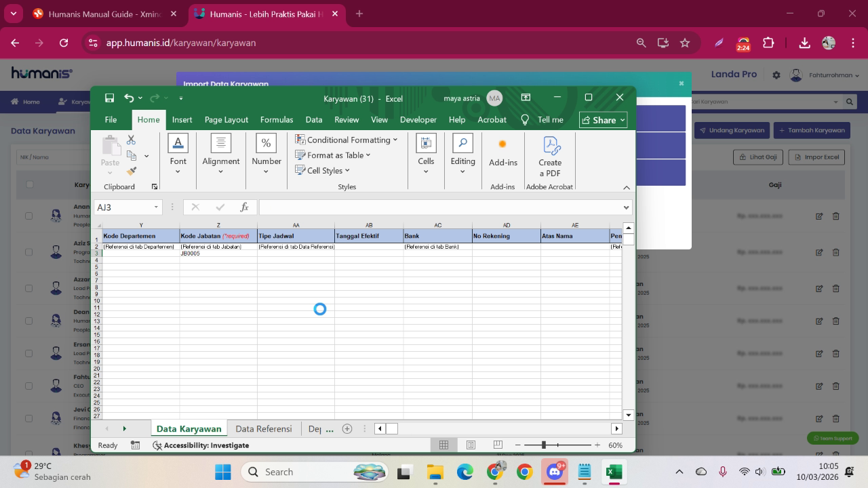The image size is (868, 488).
Task: Open Discord from the Windows taskbar
Action: [x=555, y=472]
